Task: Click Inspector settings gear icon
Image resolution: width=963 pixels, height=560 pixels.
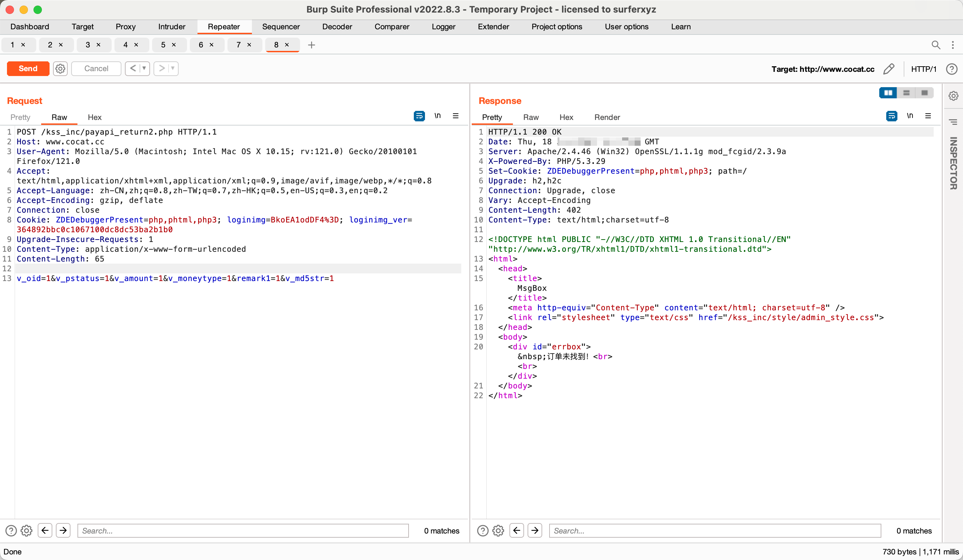Action: (x=953, y=96)
